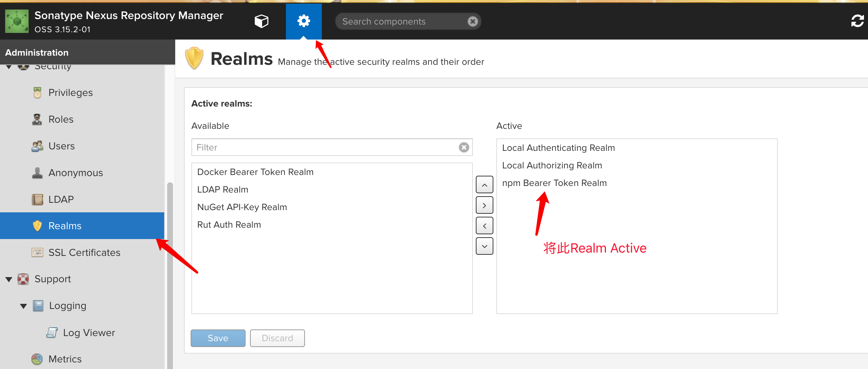Click the Roles person icon

click(37, 119)
